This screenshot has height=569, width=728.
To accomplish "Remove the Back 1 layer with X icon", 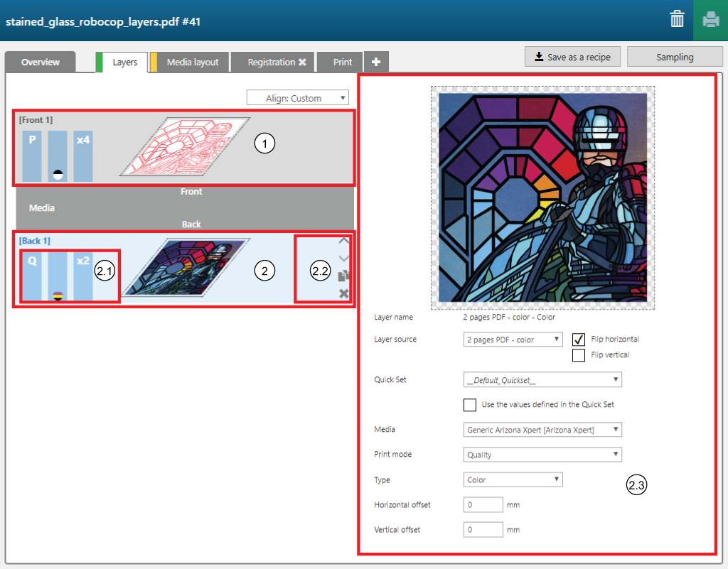I will (x=343, y=293).
